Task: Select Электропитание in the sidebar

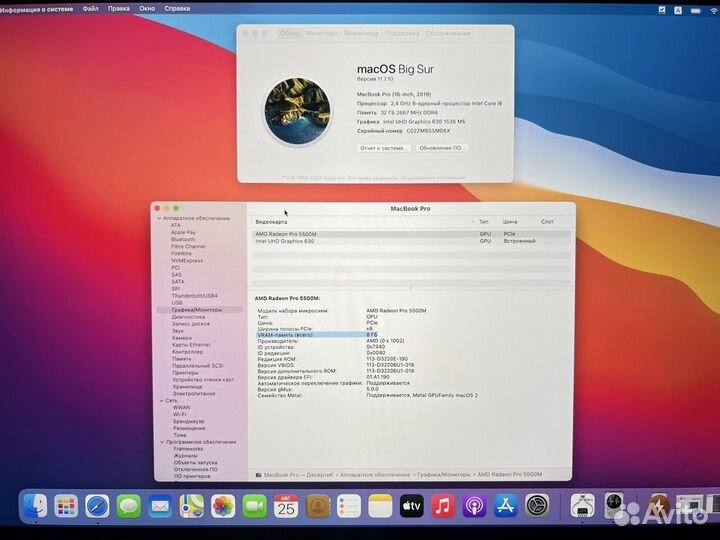Action: pos(193,394)
